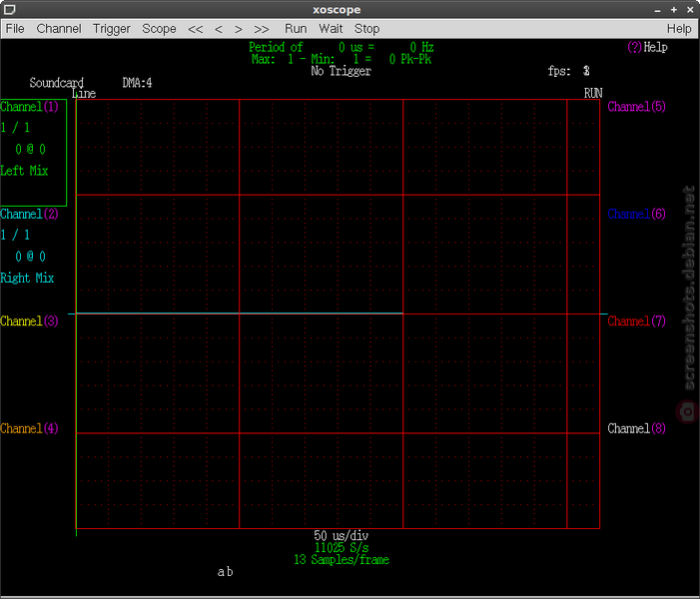Screen dimensions: 700x599
Task: Select Channel(8) label
Action: point(637,428)
